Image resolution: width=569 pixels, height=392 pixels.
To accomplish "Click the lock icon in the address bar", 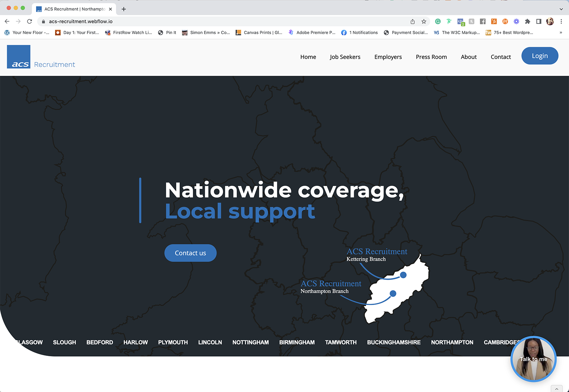I will [43, 21].
